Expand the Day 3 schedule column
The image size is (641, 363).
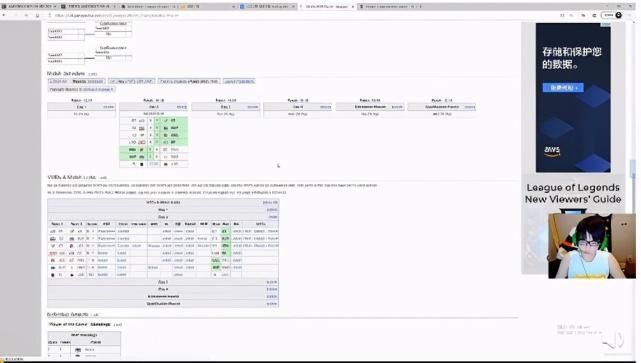(x=253, y=107)
